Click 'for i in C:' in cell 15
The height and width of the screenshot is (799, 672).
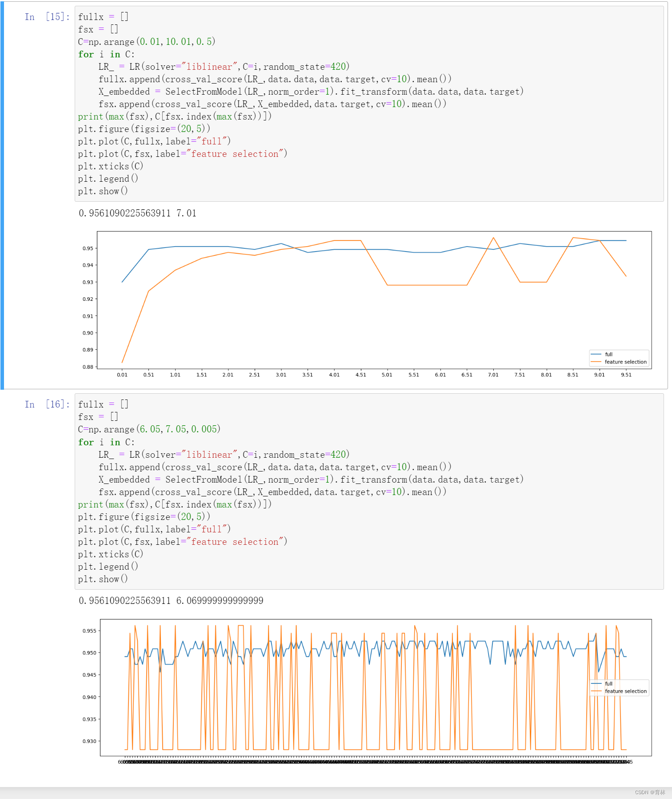(x=106, y=54)
